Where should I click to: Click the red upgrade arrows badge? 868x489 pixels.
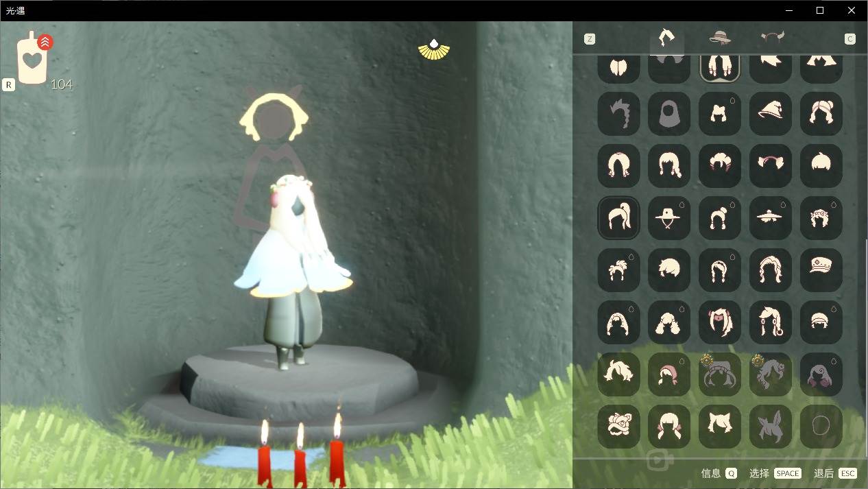[x=45, y=43]
